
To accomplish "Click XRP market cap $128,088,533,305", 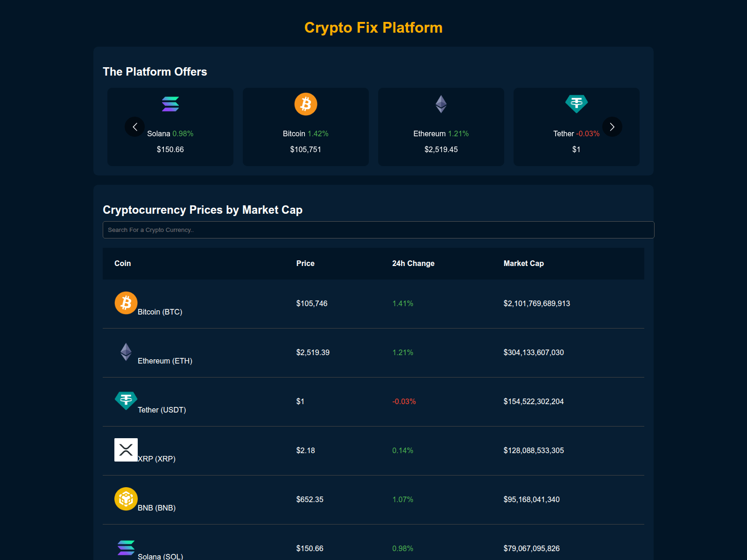I will point(534,451).
